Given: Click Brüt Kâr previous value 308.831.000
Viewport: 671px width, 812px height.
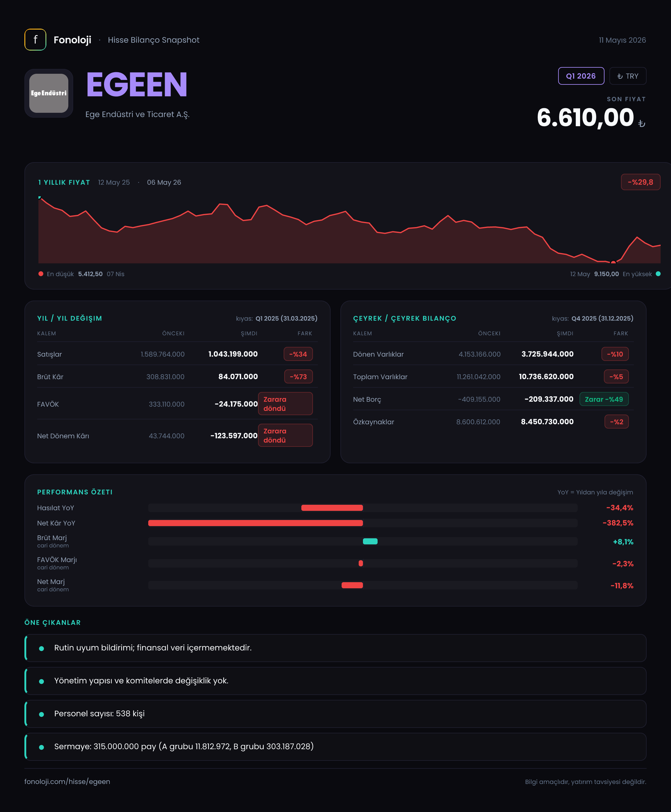Looking at the screenshot, I should (x=165, y=377).
